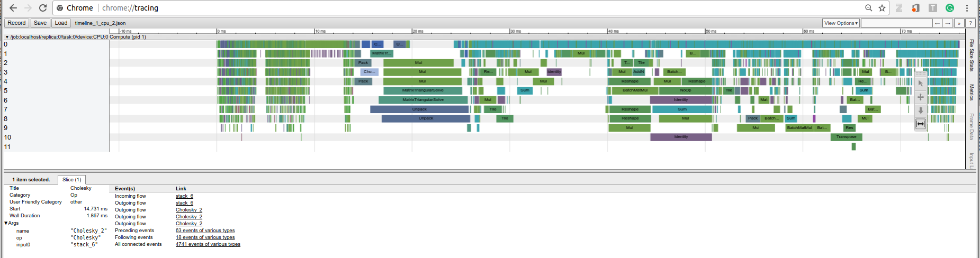Click the search input field in toolbar

(x=896, y=23)
